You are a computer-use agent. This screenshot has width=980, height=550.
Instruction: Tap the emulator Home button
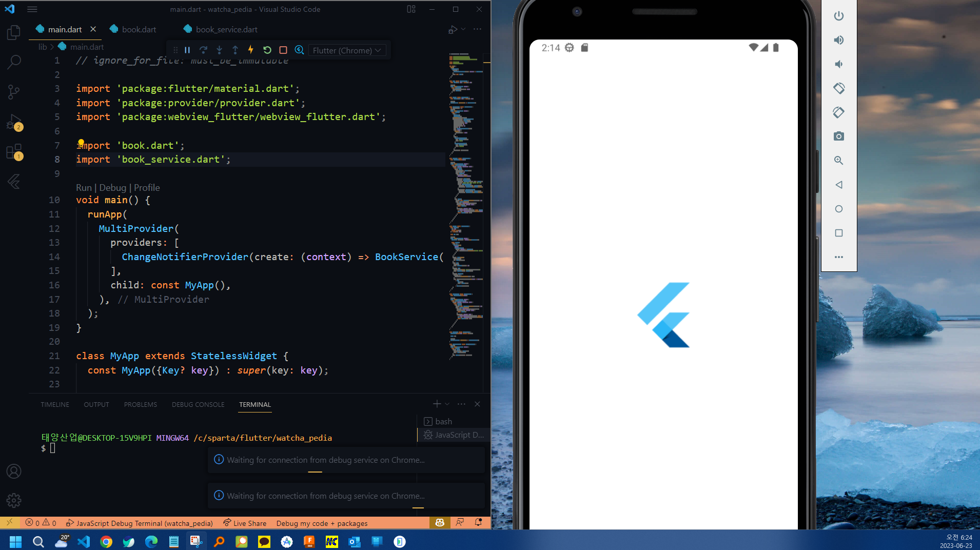pos(839,209)
